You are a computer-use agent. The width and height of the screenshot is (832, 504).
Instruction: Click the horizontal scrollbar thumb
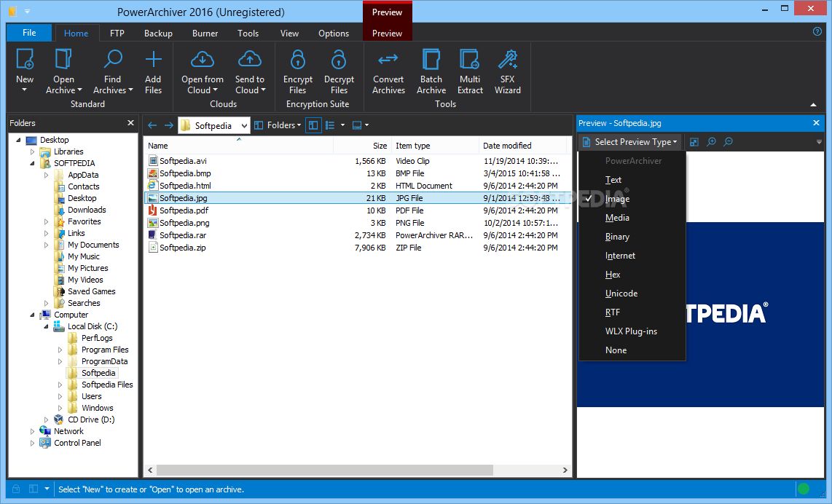(325, 470)
